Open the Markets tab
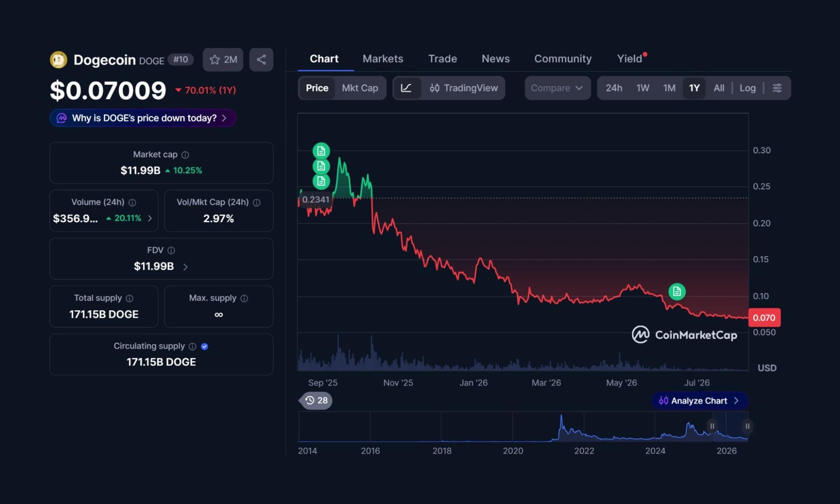The width and height of the screenshot is (840, 504). tap(383, 58)
